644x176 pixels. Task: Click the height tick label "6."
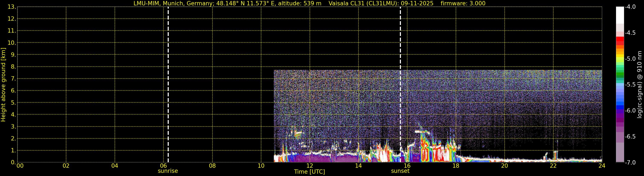(x=13, y=91)
